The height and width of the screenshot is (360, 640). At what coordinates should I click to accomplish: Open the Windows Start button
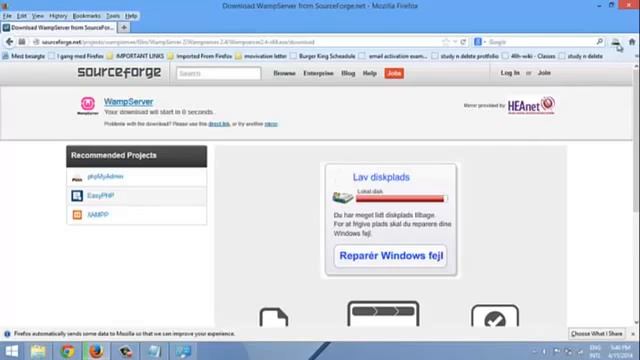(x=12, y=351)
